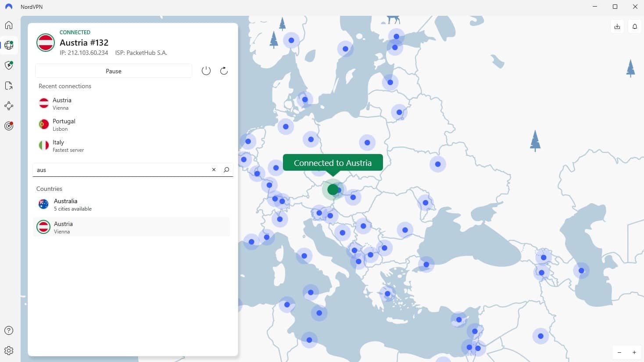The height and width of the screenshot is (362, 644).
Task: Click the "ISP: PacketHub S.A." text
Action: (141, 53)
